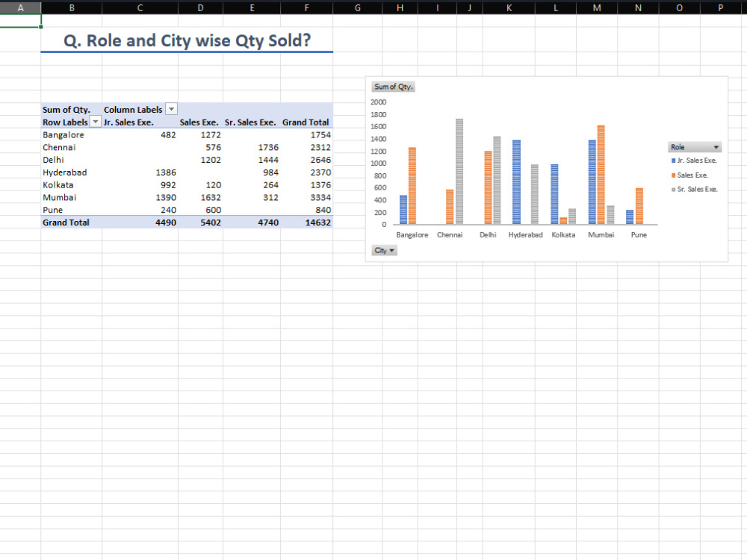Select column header B

[x=72, y=7]
